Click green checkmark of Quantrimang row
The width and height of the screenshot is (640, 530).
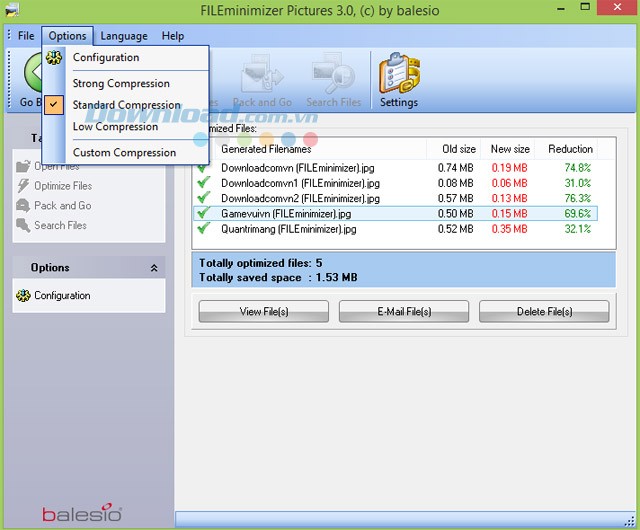coord(203,228)
